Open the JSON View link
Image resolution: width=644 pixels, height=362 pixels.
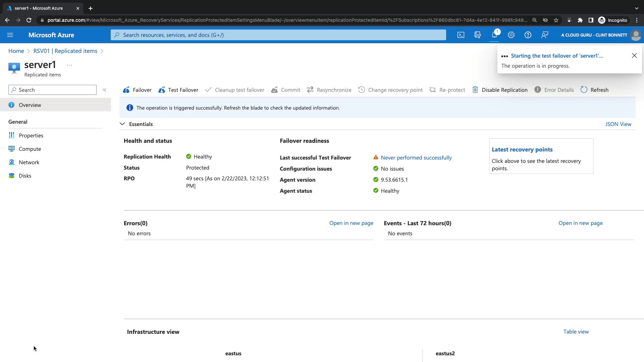pyautogui.click(x=618, y=124)
